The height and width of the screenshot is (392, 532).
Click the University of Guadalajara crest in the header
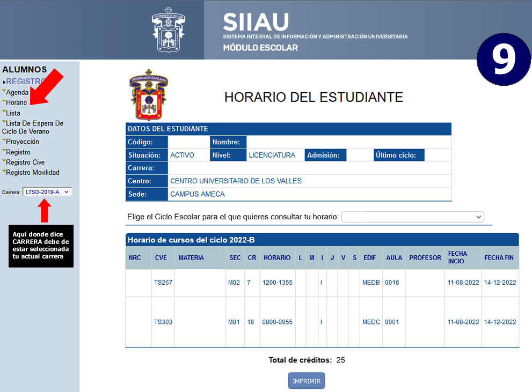(x=168, y=29)
